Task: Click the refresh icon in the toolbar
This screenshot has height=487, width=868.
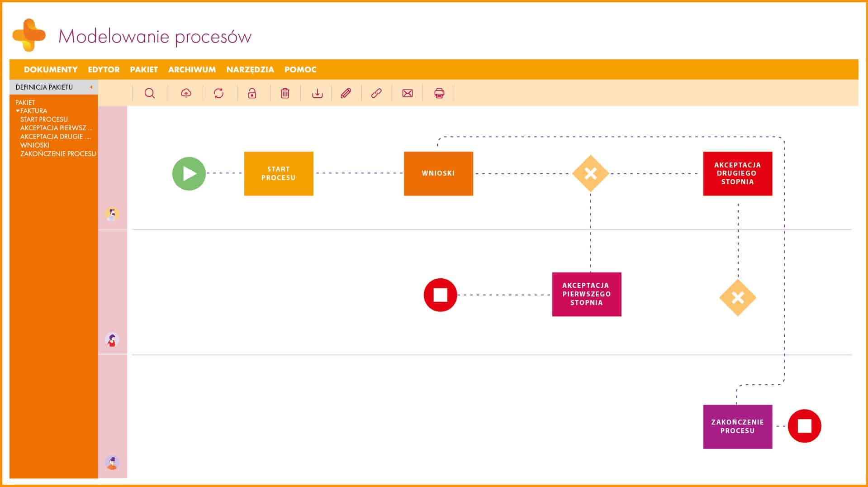Action: pyautogui.click(x=219, y=93)
